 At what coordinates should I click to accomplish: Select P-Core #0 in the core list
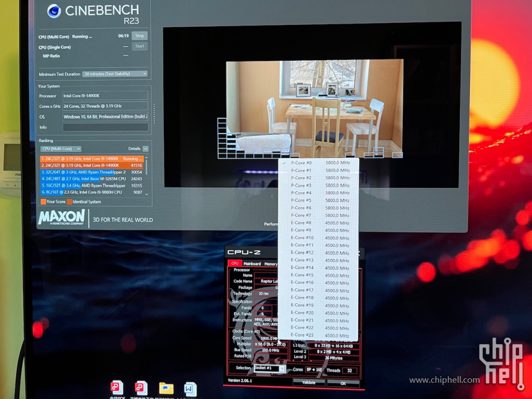click(x=318, y=163)
